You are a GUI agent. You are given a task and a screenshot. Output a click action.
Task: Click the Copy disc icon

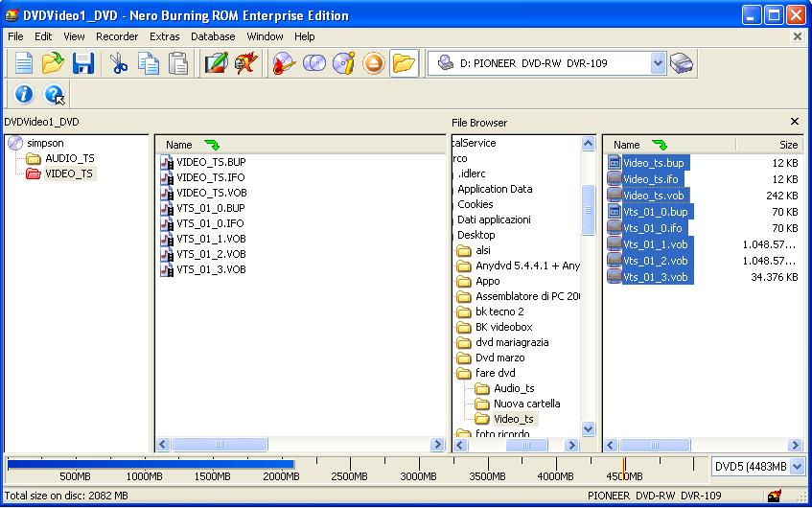coord(313,63)
